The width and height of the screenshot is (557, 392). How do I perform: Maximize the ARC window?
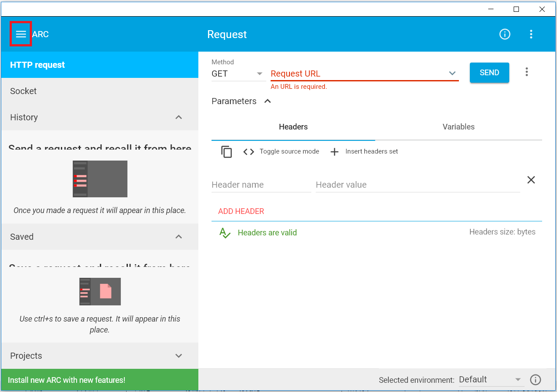516,9
